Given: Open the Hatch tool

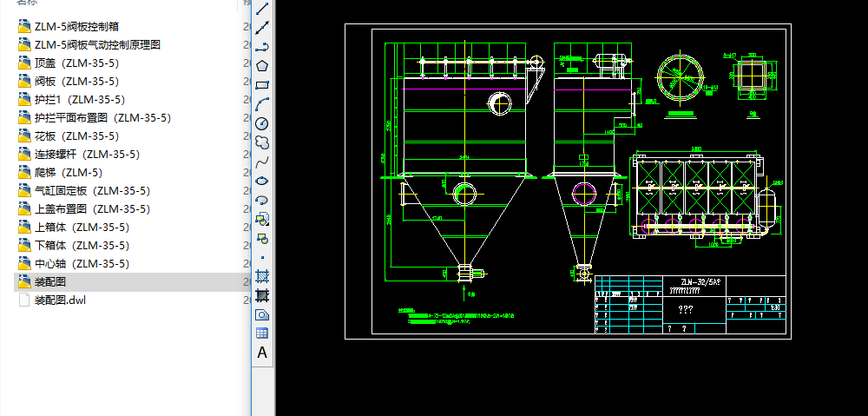Looking at the screenshot, I should coord(262,276).
